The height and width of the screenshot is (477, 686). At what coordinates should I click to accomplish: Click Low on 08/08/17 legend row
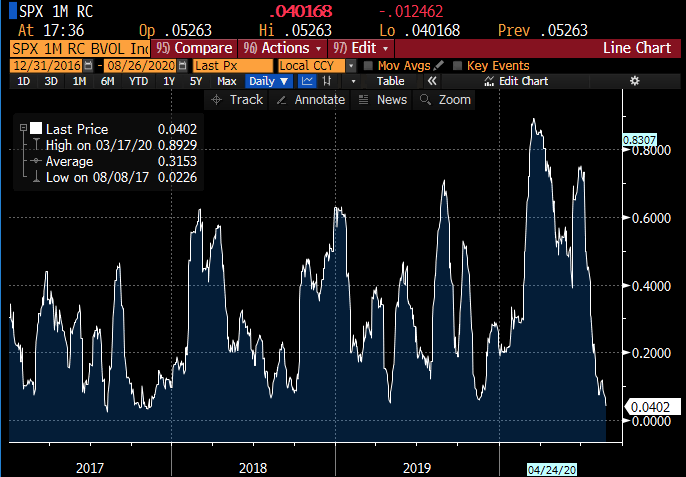point(121,177)
